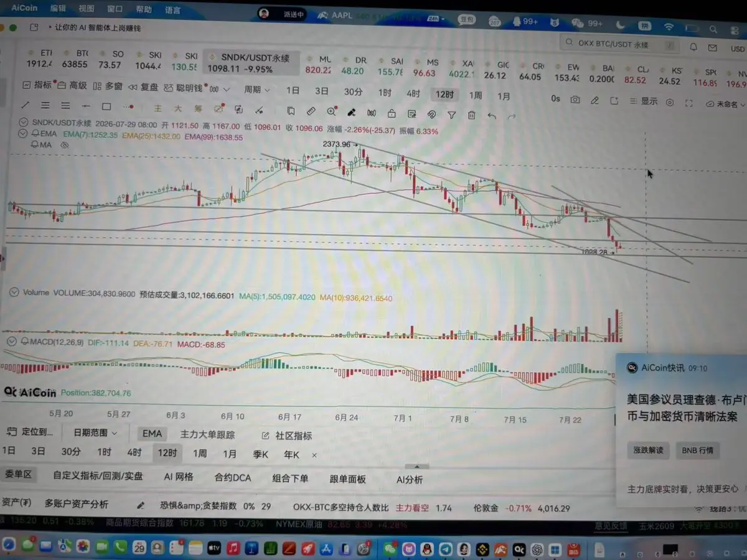
Task: Open the 日期范围 date range dropdown
Action: 95,432
